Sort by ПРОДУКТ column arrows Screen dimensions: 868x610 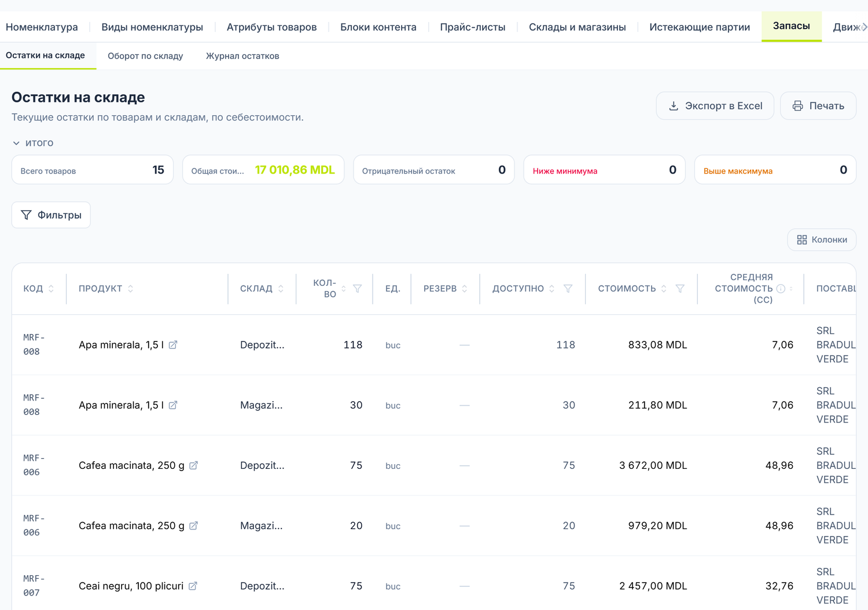click(x=130, y=289)
